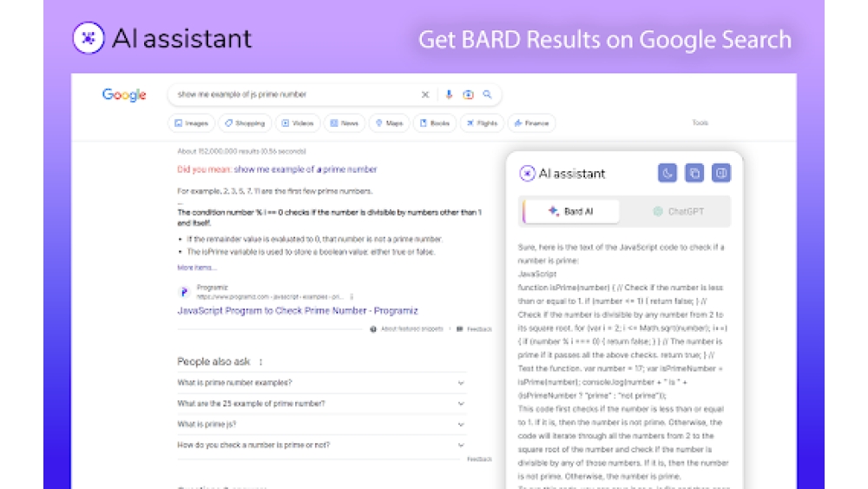The width and height of the screenshot is (868, 489).
Task: Open search Tools
Action: click(700, 122)
